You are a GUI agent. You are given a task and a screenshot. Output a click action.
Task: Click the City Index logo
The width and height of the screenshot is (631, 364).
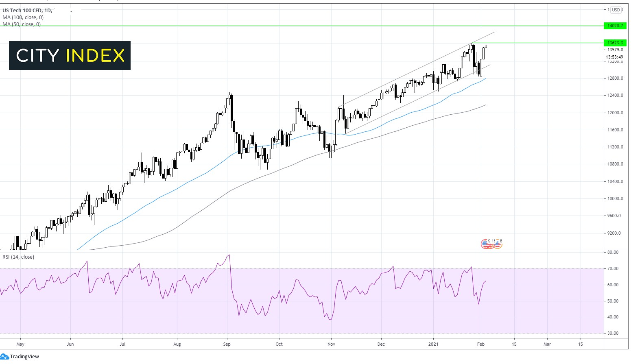pyautogui.click(x=69, y=55)
